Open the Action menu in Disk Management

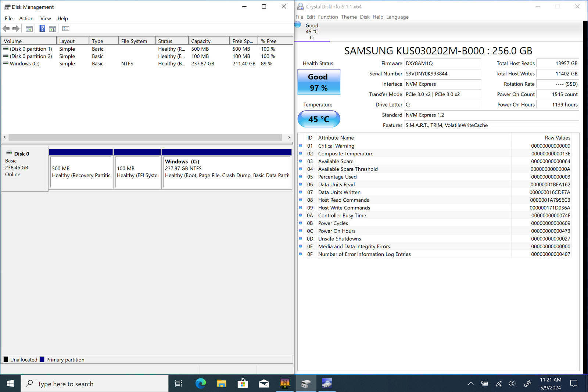pos(26,18)
